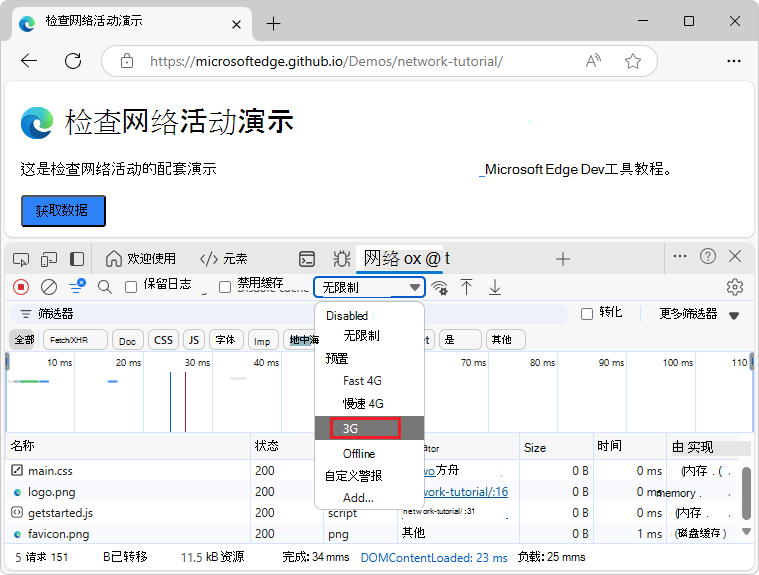This screenshot has height=575, width=759.
Task: Click the 获取数据 button
Action: tap(63, 211)
